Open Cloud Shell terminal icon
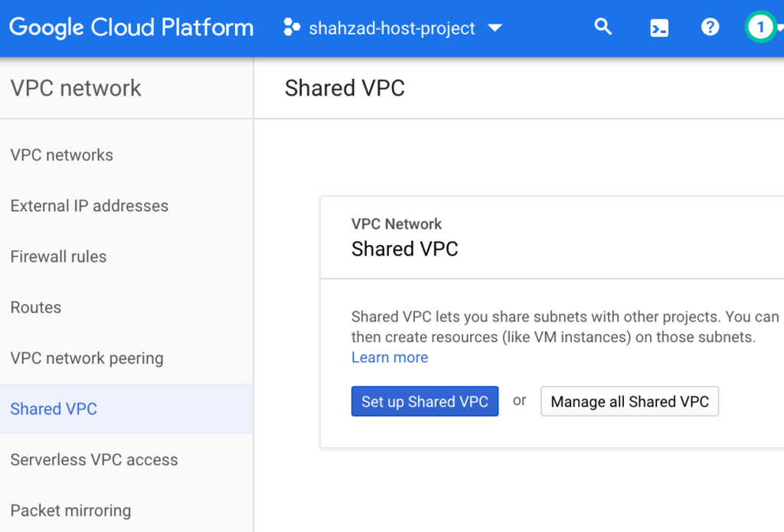The width and height of the screenshot is (784, 532). (x=659, y=28)
